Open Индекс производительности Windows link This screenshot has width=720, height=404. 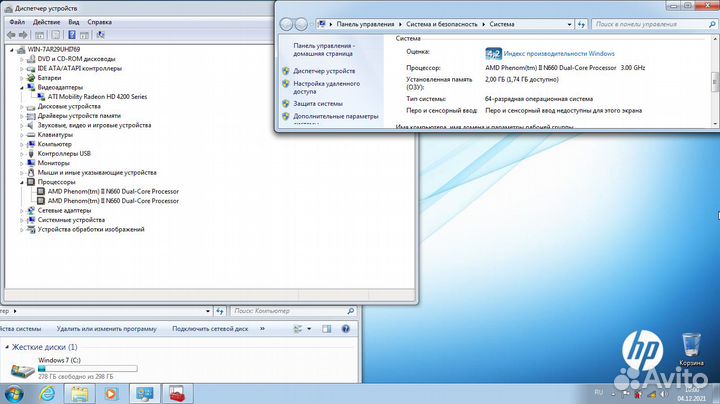(559, 54)
